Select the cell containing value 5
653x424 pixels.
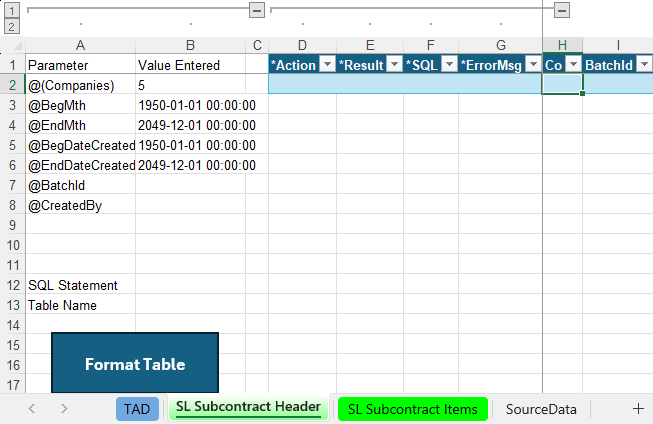coord(190,85)
